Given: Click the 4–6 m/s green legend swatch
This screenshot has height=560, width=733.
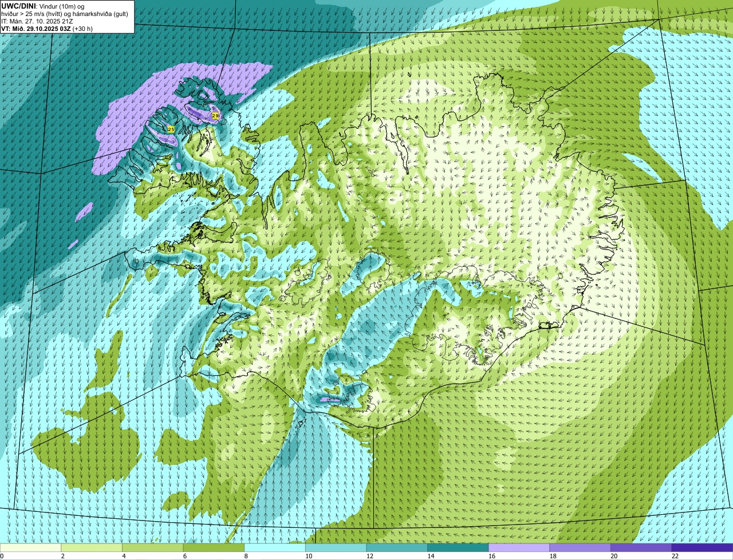Looking at the screenshot, I should point(152,548).
